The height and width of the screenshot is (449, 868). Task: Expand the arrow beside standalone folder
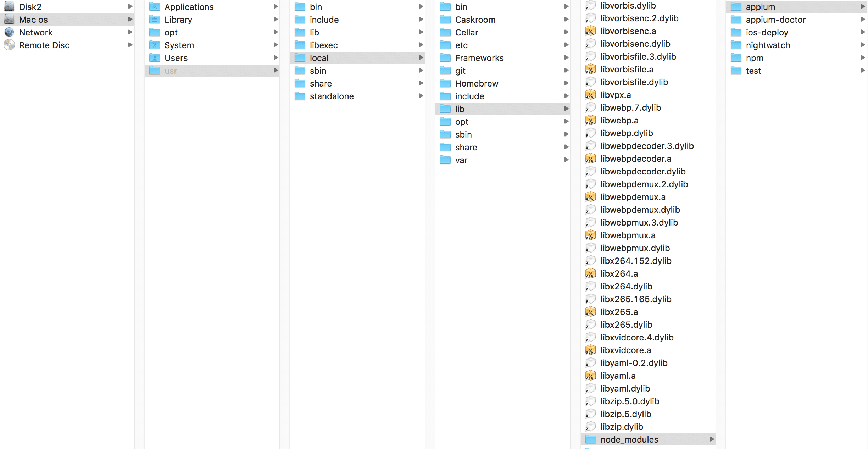(421, 96)
